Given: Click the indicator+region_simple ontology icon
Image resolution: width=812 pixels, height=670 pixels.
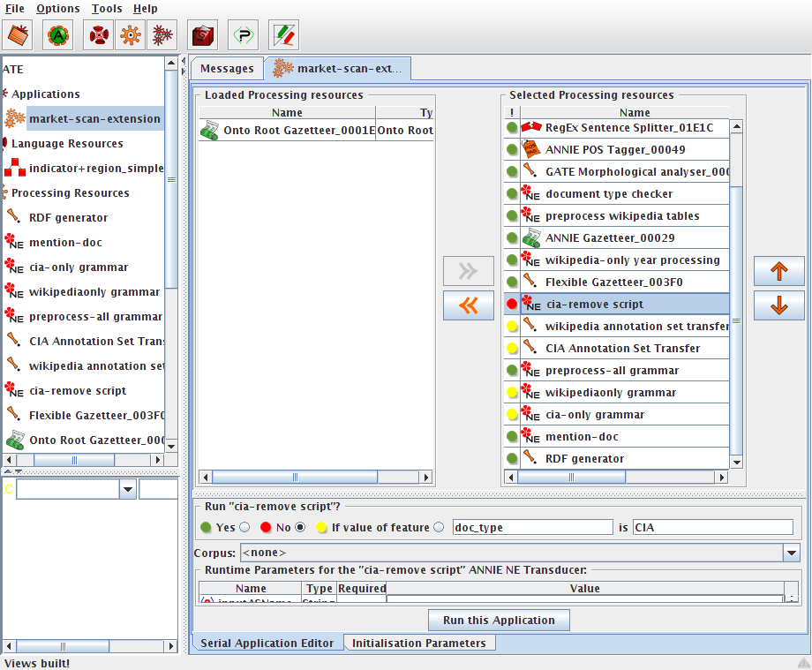Looking at the screenshot, I should pyautogui.click(x=15, y=168).
